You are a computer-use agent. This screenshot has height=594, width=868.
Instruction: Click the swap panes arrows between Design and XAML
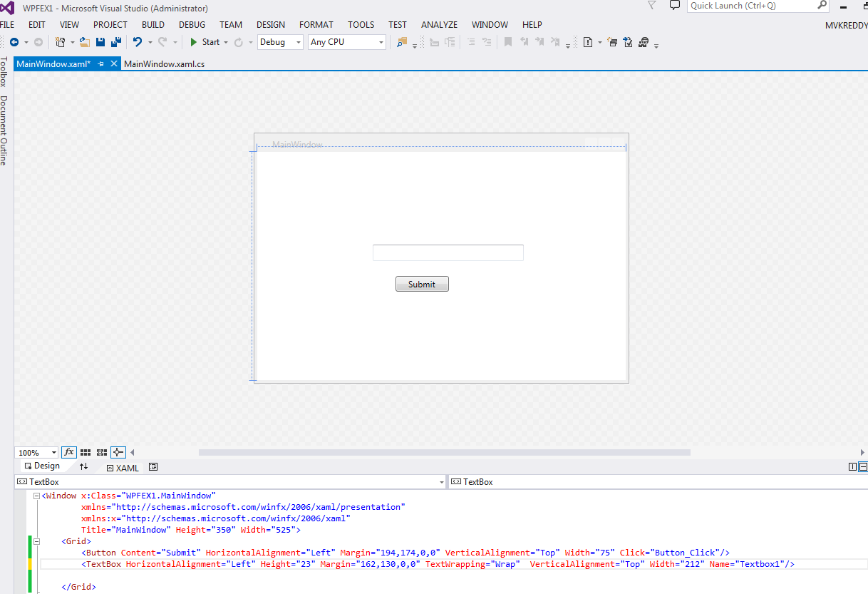[x=84, y=467]
